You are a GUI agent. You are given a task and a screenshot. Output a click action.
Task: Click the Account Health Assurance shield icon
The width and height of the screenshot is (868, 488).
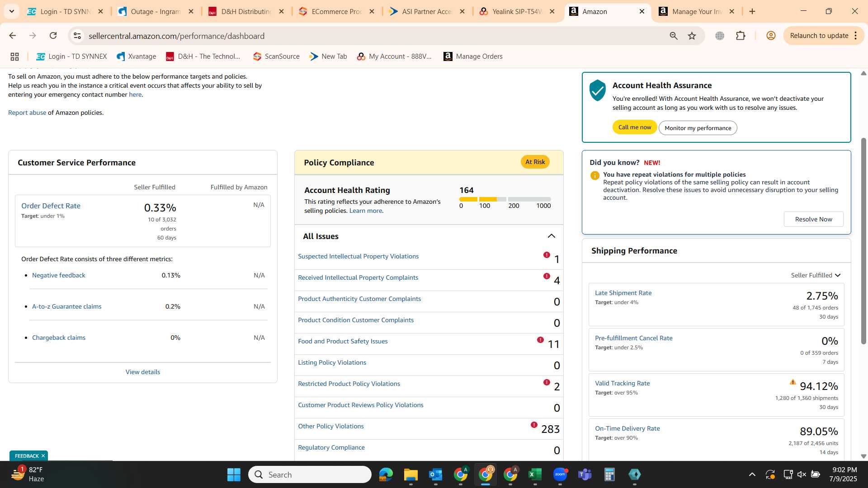(597, 90)
